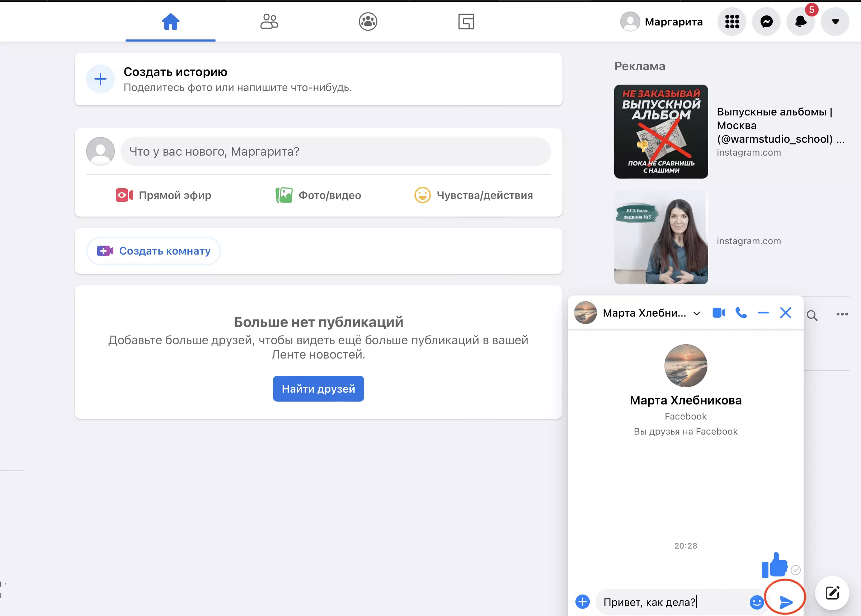Screen dimensions: 861x616
Task: Expand the account dropdown arrow
Action: coord(835,22)
